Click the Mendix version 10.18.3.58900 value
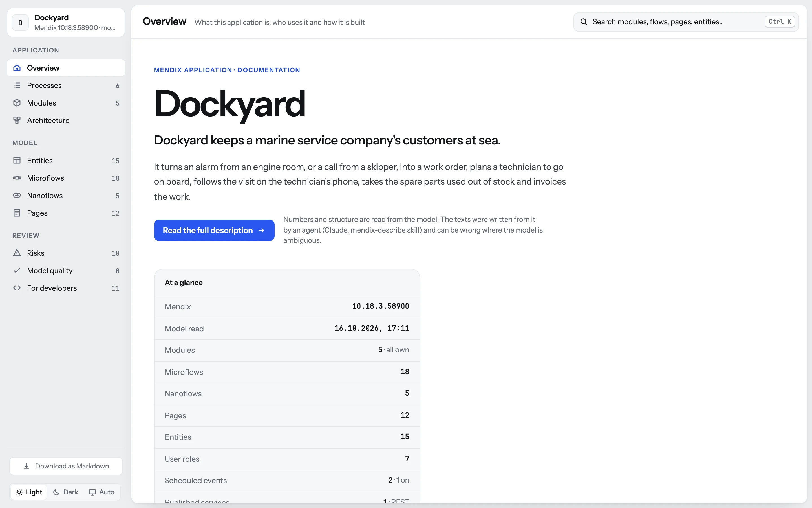The height and width of the screenshot is (508, 812). [x=381, y=306]
